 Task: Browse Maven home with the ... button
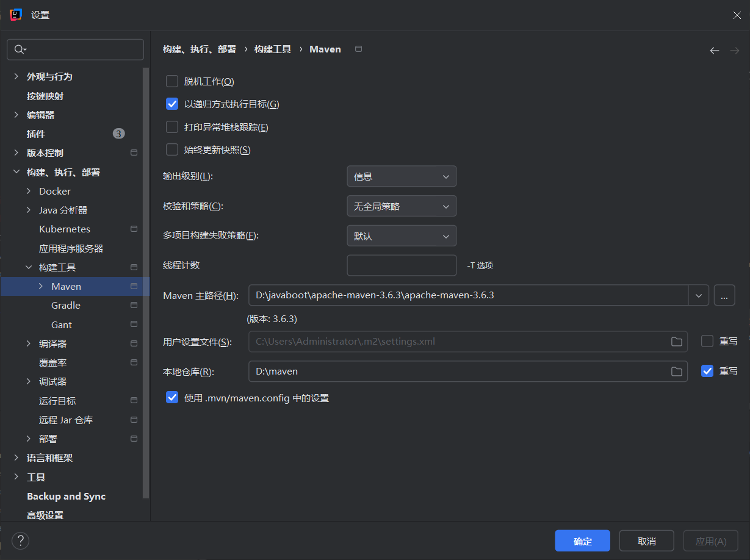tap(724, 295)
